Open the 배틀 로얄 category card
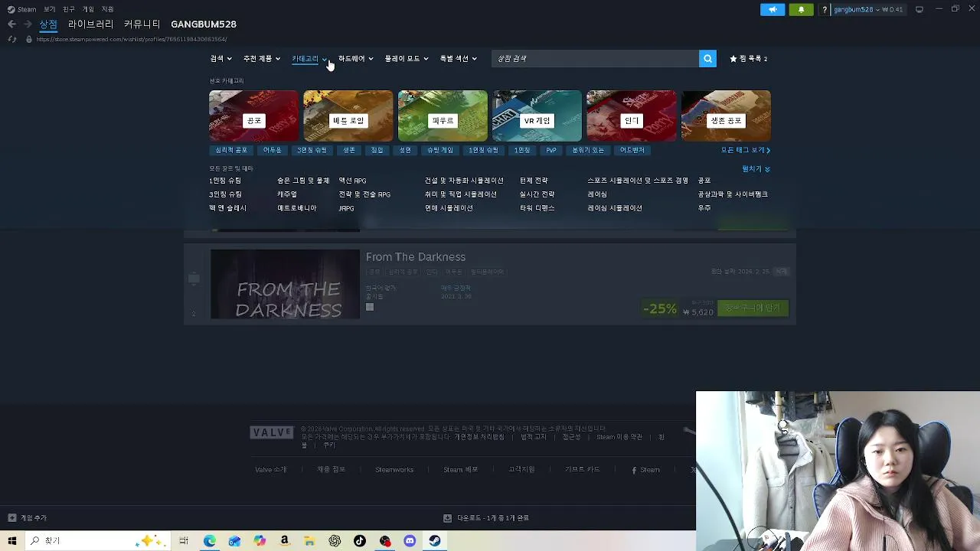Viewport: 980px width, 551px height. 348,116
